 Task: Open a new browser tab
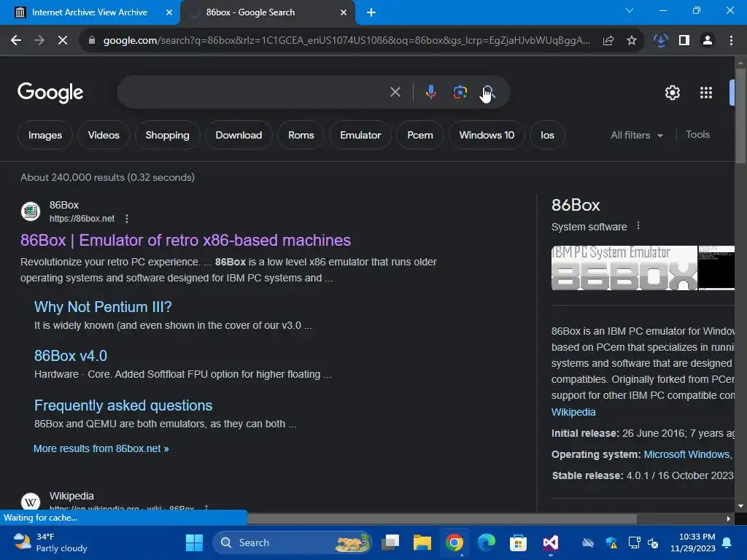[x=371, y=12]
